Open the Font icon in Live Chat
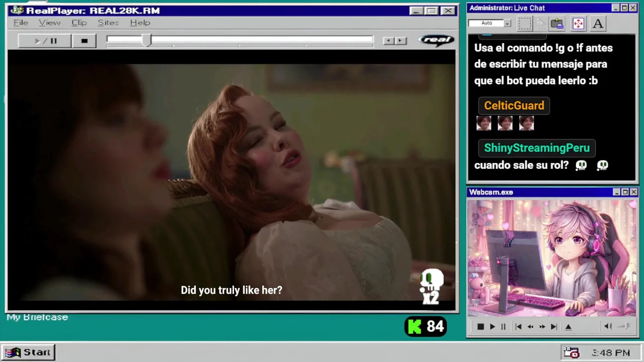 598,23
